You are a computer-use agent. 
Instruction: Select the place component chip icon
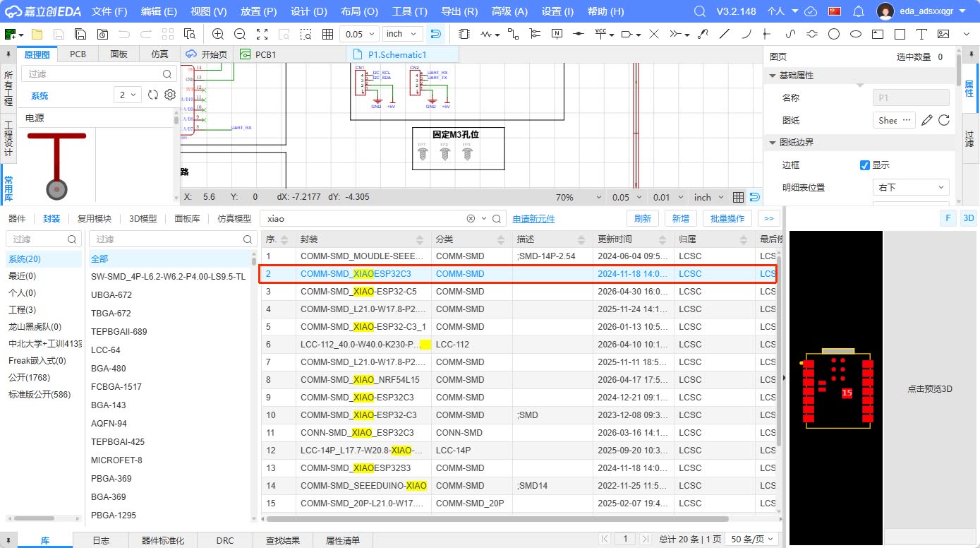[464, 34]
